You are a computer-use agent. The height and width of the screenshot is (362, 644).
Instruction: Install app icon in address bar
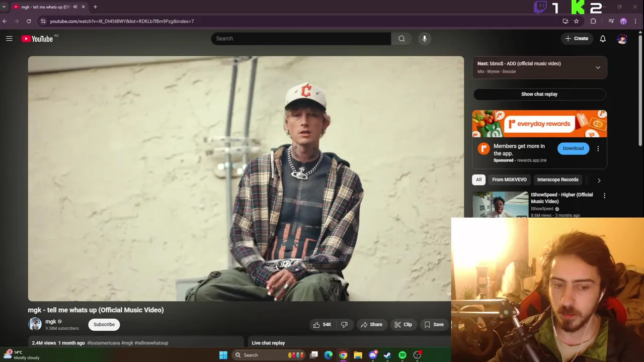pyautogui.click(x=566, y=21)
